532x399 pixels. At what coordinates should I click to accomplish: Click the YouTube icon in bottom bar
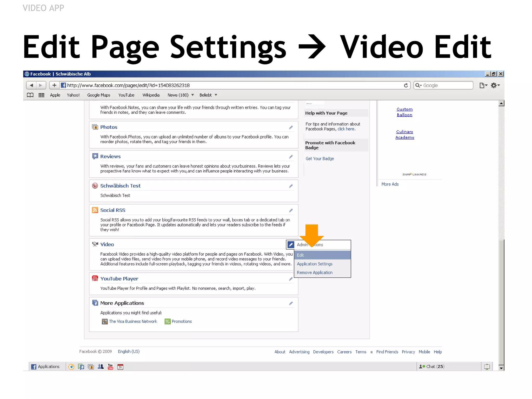pyautogui.click(x=110, y=367)
